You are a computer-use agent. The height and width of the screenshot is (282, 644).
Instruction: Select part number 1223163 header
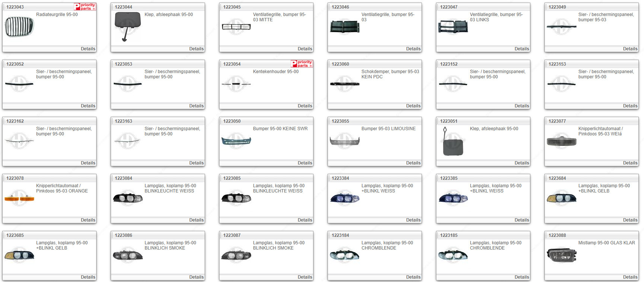point(123,121)
